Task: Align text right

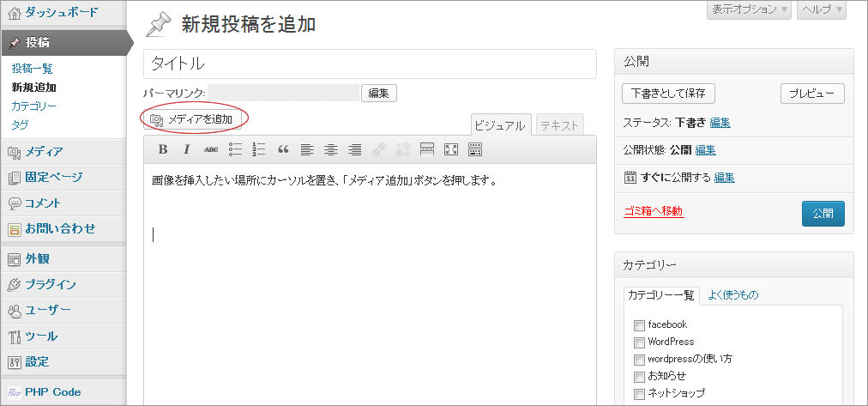Action: (355, 149)
